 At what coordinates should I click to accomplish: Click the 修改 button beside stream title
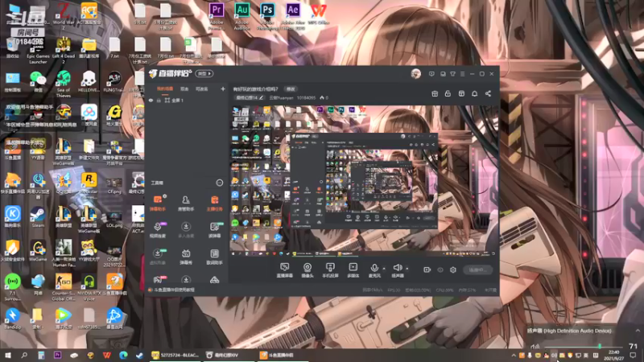(291, 89)
